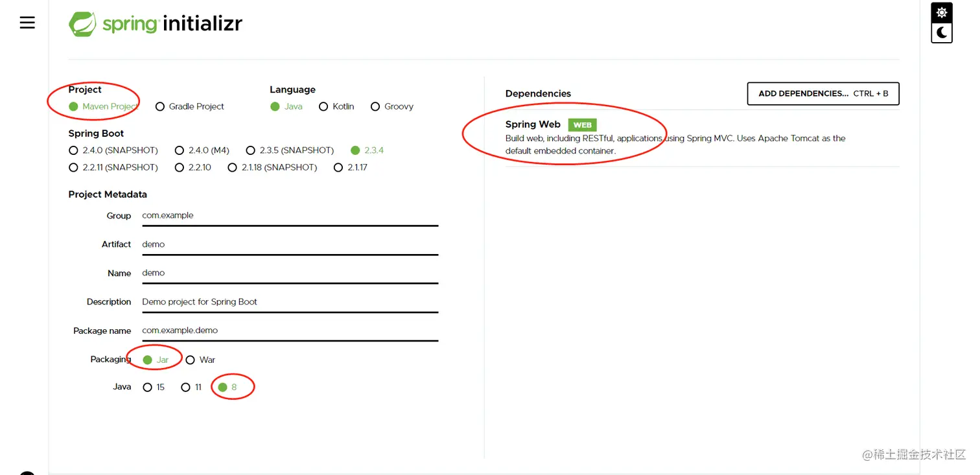Choose Spring Boot 2.4.0 (SNAPSHOT)
This screenshot has width=980, height=475.
click(113, 150)
